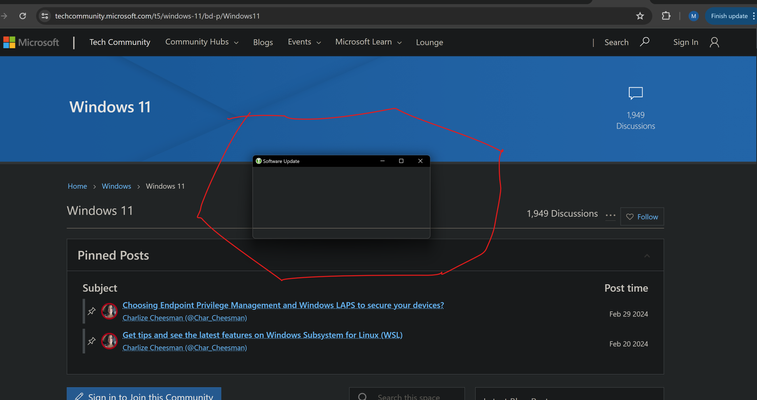This screenshot has height=400, width=757.
Task: Click the Sign In link
Action: click(686, 42)
